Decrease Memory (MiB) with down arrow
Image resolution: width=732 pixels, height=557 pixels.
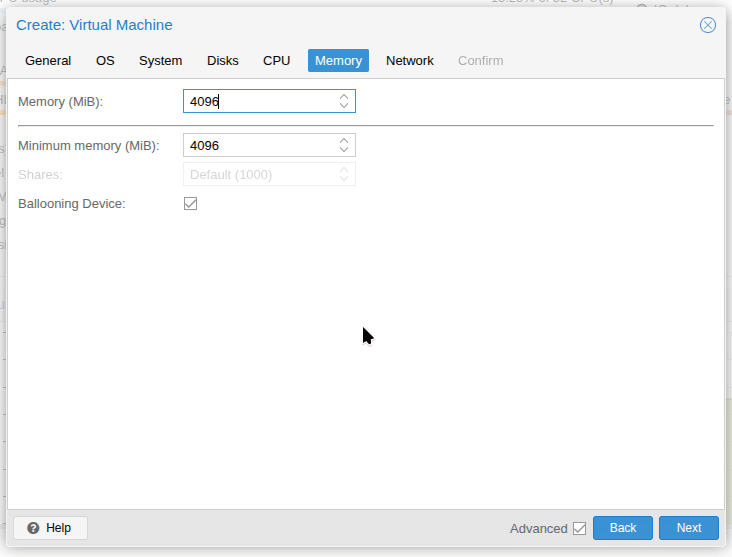(x=344, y=106)
